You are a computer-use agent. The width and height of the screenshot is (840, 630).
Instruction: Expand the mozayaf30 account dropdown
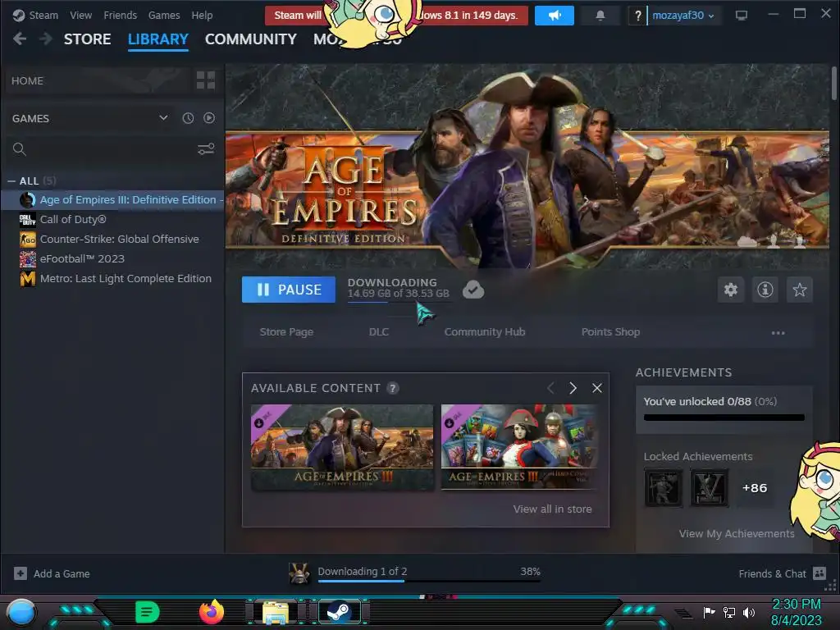683,16
